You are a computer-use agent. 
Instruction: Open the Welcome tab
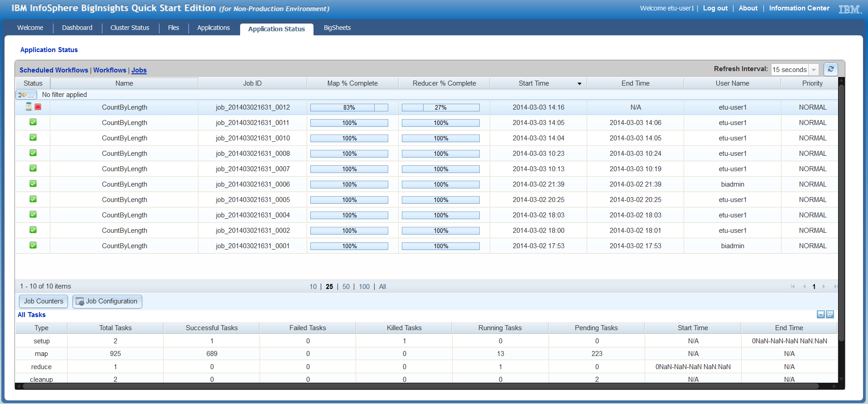click(x=30, y=28)
